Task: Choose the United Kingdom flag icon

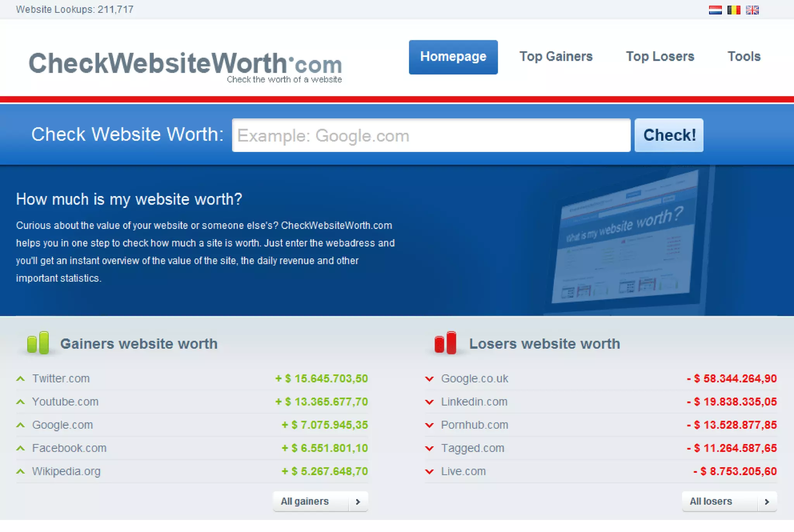Action: tap(752, 10)
